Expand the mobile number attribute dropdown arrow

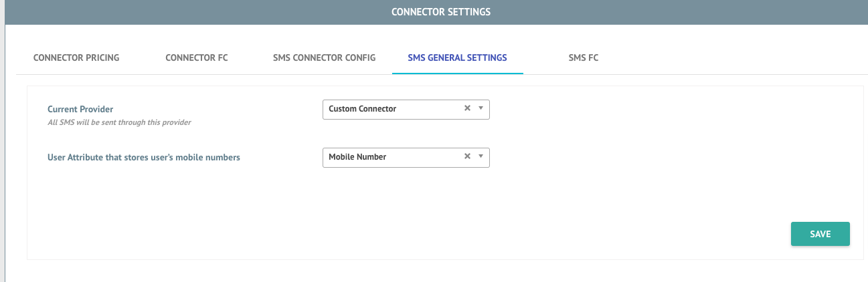[481, 156]
